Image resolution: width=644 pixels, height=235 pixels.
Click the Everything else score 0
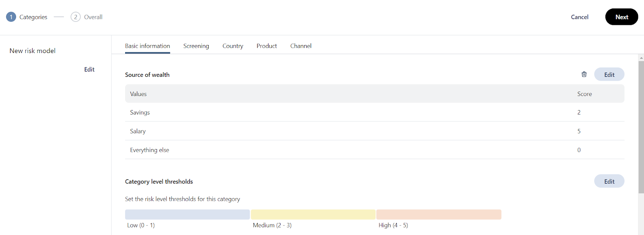coord(579,150)
